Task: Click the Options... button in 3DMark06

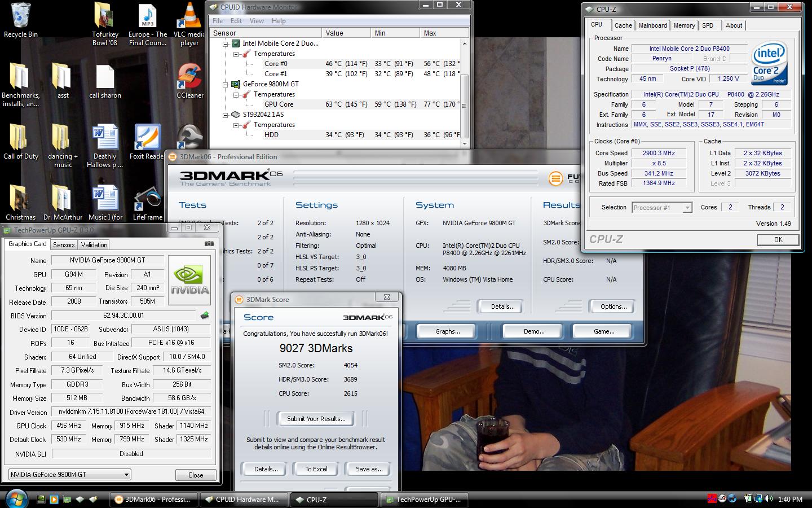Action: [x=614, y=306]
